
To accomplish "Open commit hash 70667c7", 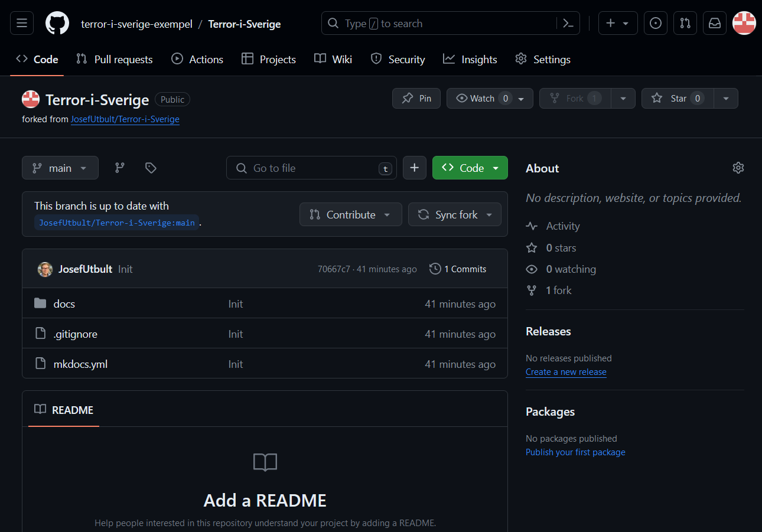I will pos(334,269).
